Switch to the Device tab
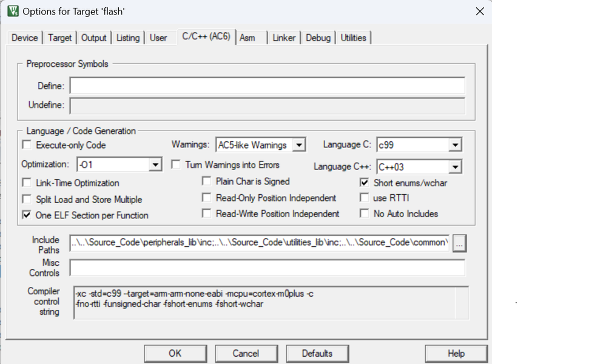 pos(25,38)
